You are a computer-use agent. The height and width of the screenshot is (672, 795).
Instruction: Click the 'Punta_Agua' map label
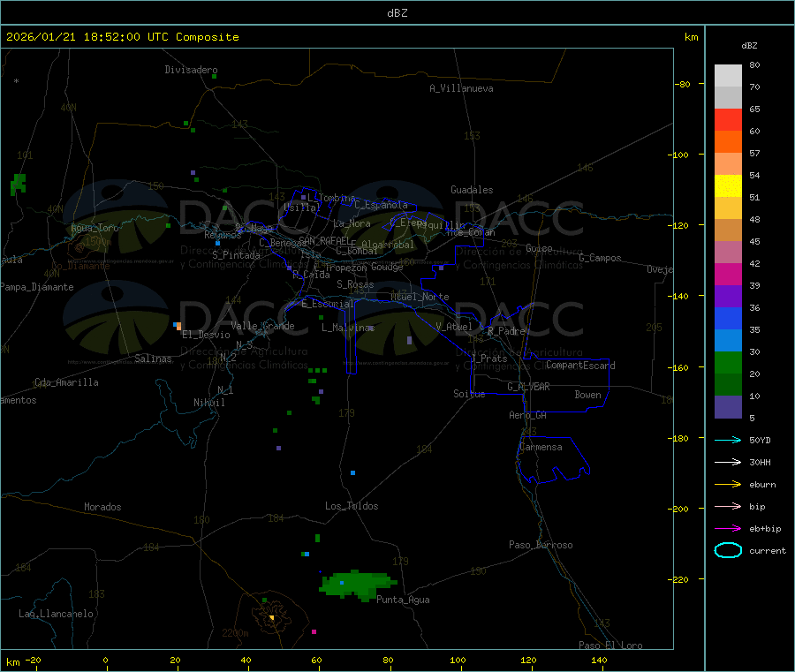(x=403, y=600)
